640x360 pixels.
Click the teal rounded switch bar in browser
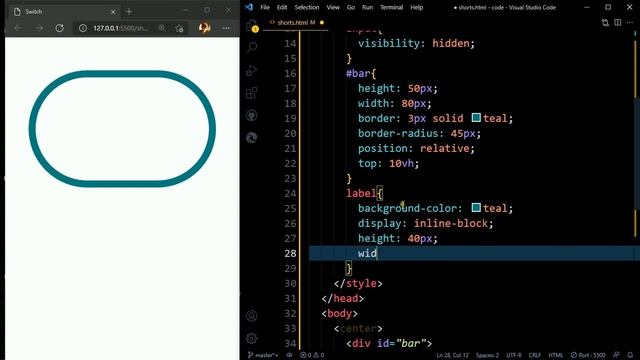point(122,129)
